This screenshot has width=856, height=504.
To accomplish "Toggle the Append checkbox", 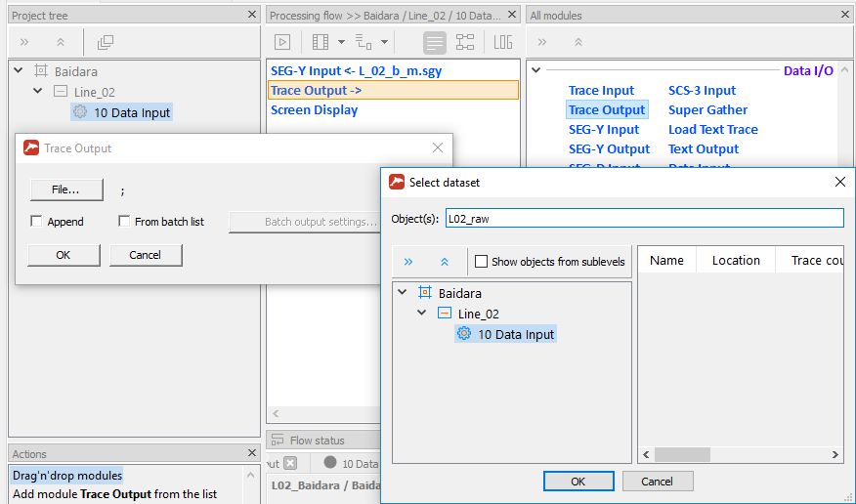I will coord(36,221).
